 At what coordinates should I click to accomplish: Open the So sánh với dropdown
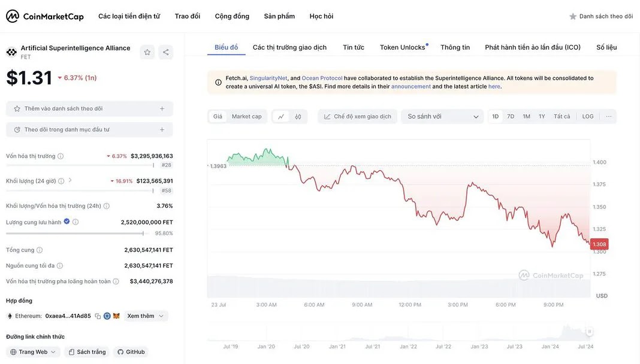point(442,117)
